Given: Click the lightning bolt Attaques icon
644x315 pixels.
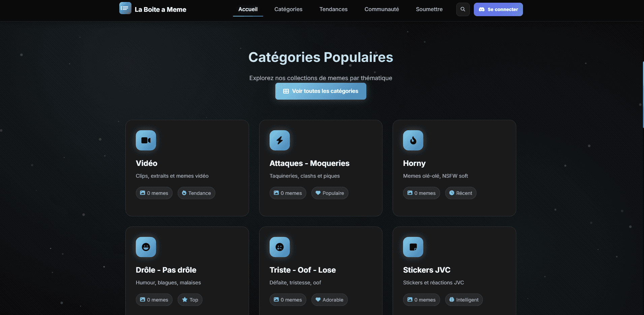Looking at the screenshot, I should click(x=279, y=140).
